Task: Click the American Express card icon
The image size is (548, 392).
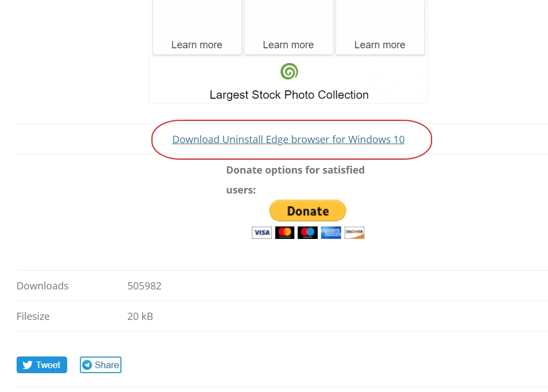Action: click(x=331, y=233)
